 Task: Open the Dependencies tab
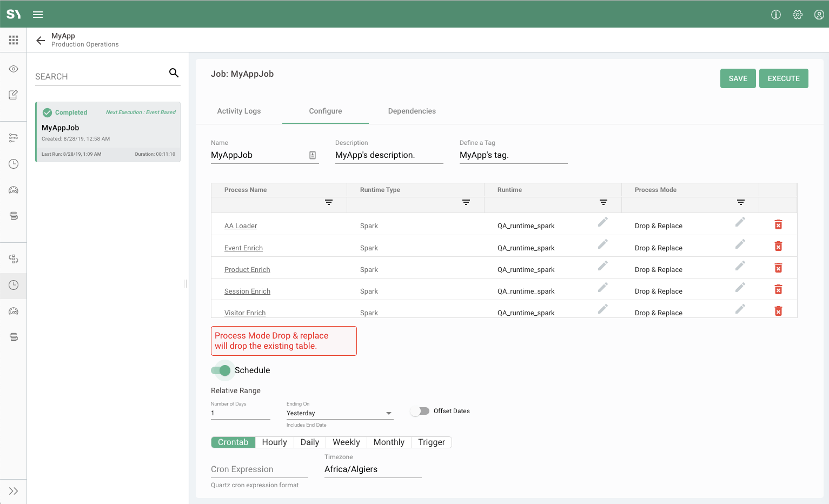tap(412, 111)
